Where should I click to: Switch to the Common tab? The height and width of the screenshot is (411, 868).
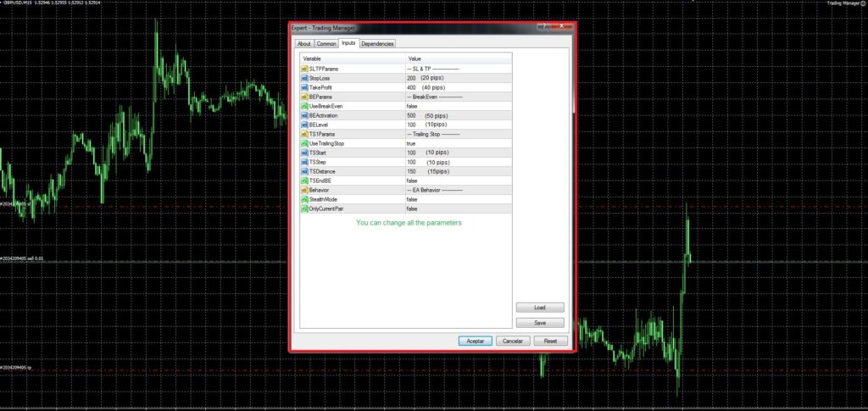click(x=326, y=44)
